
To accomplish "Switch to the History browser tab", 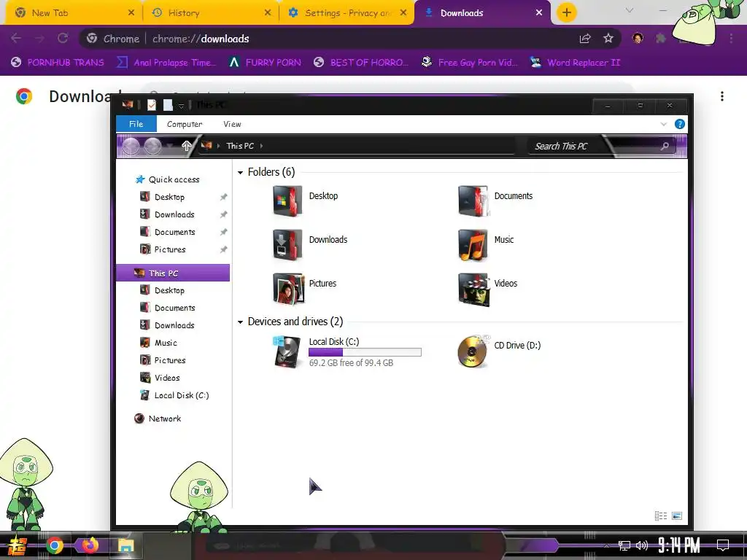I will (211, 13).
